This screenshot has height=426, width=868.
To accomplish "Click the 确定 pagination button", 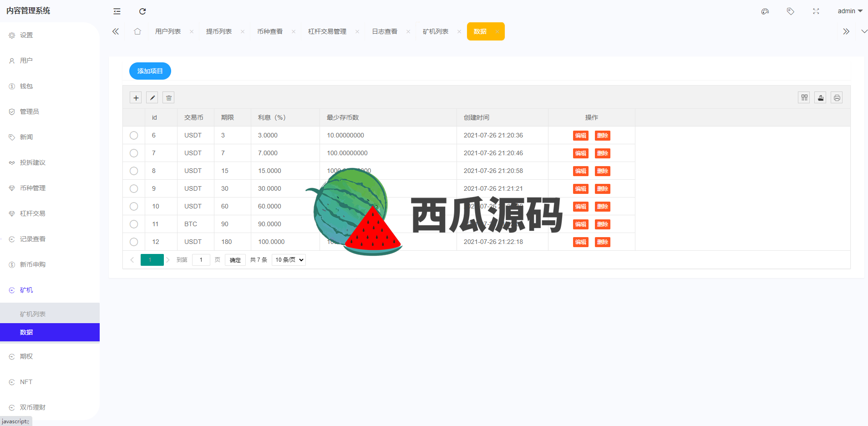I will (235, 260).
